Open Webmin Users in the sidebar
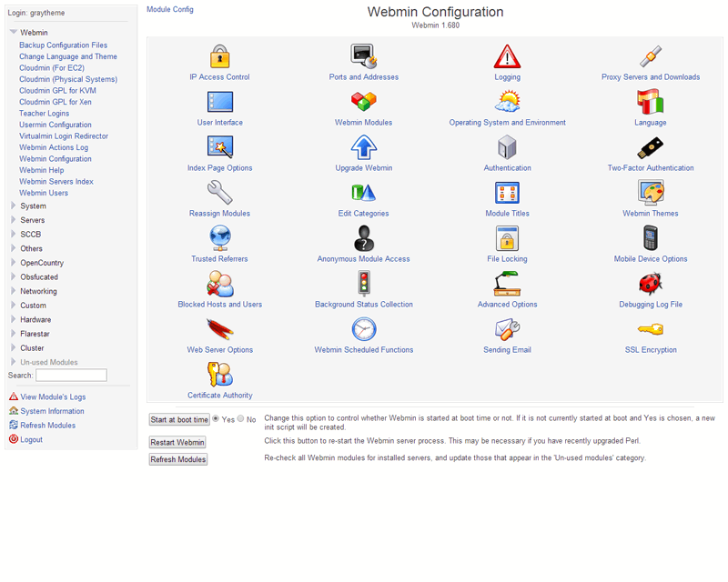 click(44, 193)
